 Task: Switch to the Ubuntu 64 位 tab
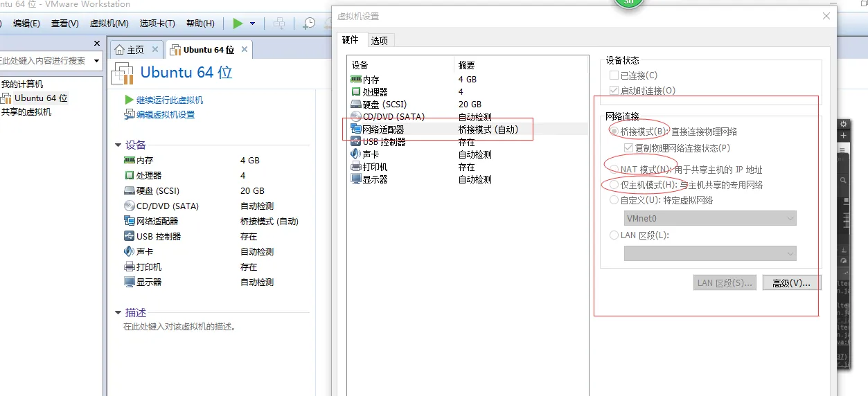click(209, 50)
